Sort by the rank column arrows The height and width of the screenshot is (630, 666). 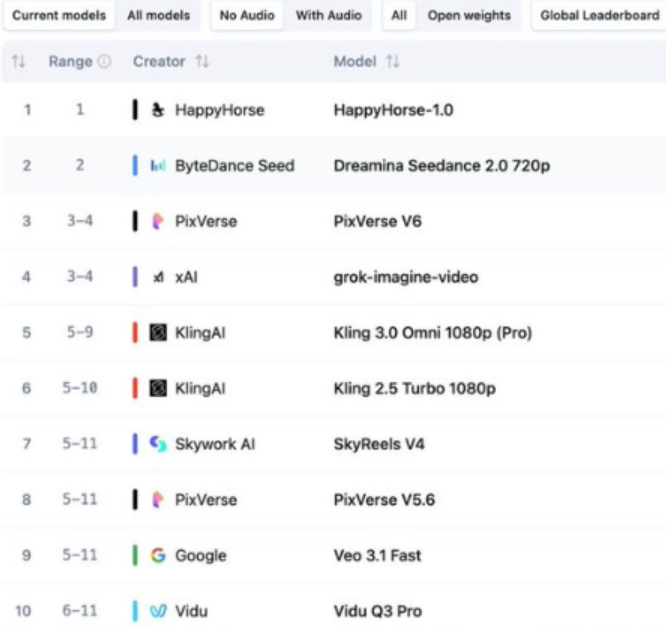click(x=18, y=62)
